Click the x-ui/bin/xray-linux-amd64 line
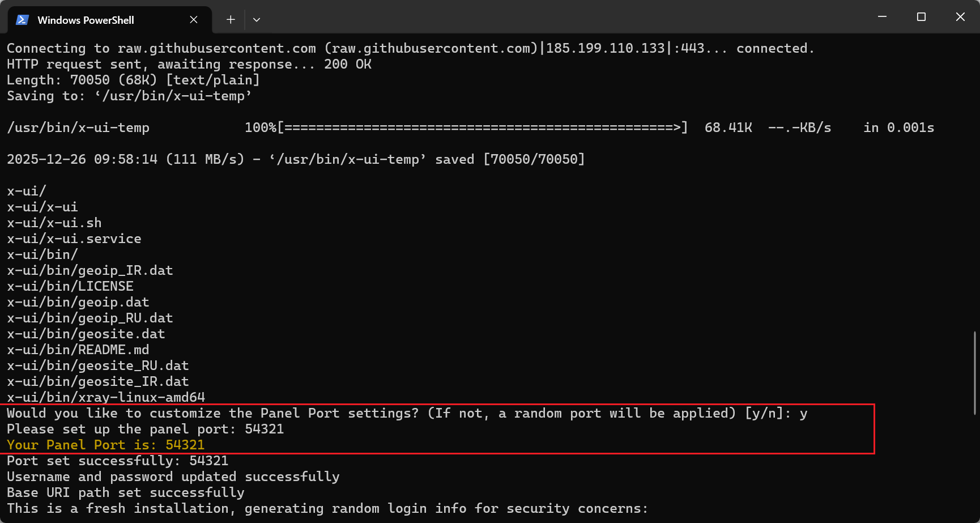This screenshot has width=980, height=523. tap(106, 397)
